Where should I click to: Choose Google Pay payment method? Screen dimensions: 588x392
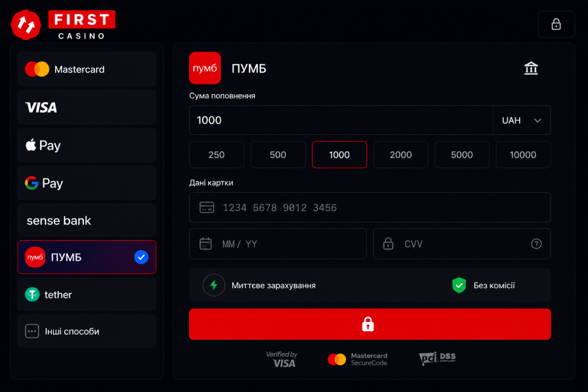(87, 183)
